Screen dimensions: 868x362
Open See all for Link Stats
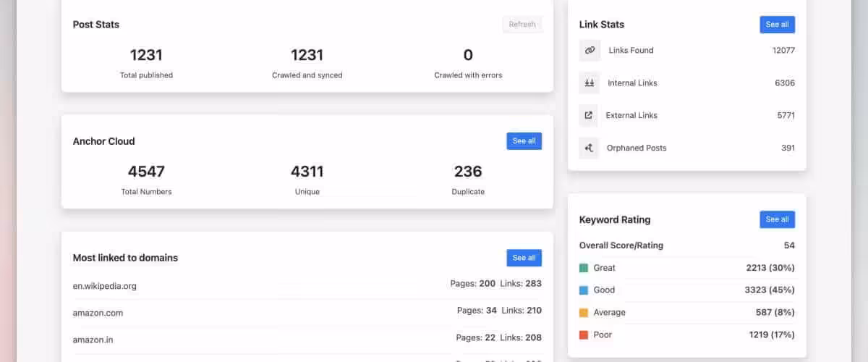pos(777,25)
